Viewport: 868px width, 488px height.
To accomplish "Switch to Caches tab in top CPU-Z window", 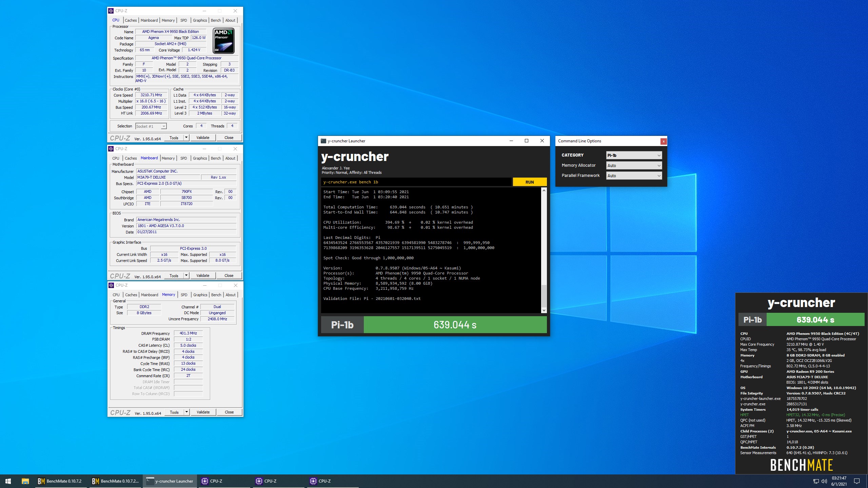I will (131, 20).
